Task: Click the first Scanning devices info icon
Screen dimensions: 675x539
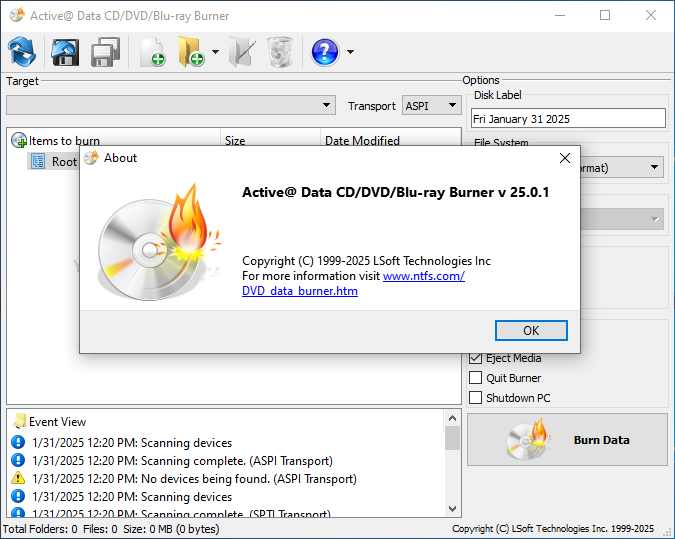Action: 18,442
